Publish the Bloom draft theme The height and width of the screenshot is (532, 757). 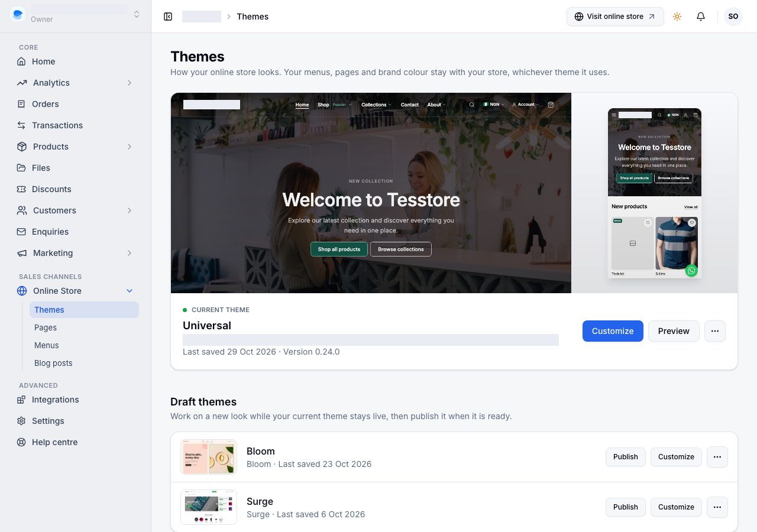coord(626,457)
